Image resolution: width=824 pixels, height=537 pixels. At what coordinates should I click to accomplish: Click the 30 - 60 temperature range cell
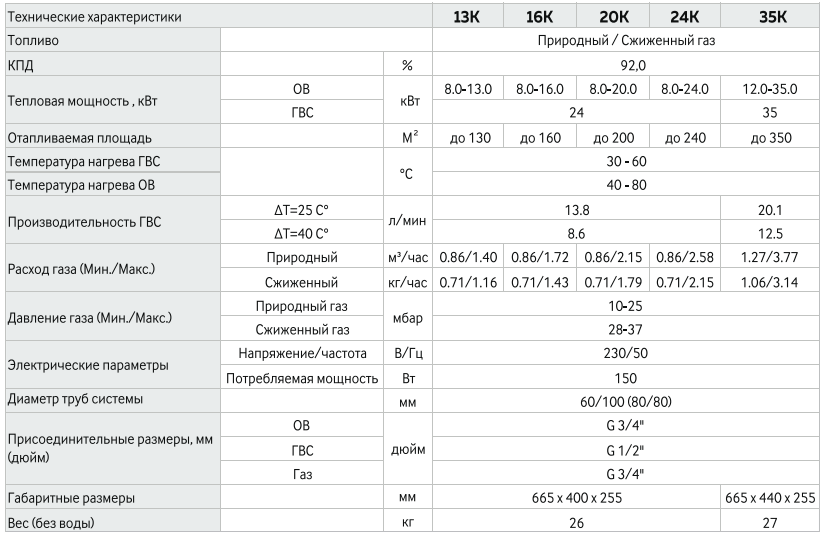(624, 161)
